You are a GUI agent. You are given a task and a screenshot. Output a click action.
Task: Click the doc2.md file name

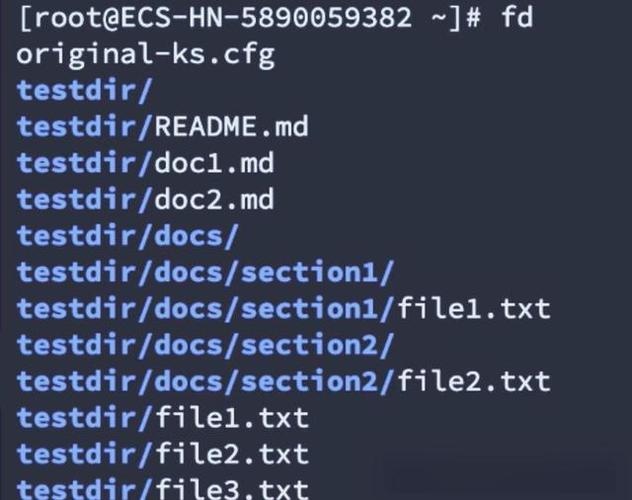point(214,199)
